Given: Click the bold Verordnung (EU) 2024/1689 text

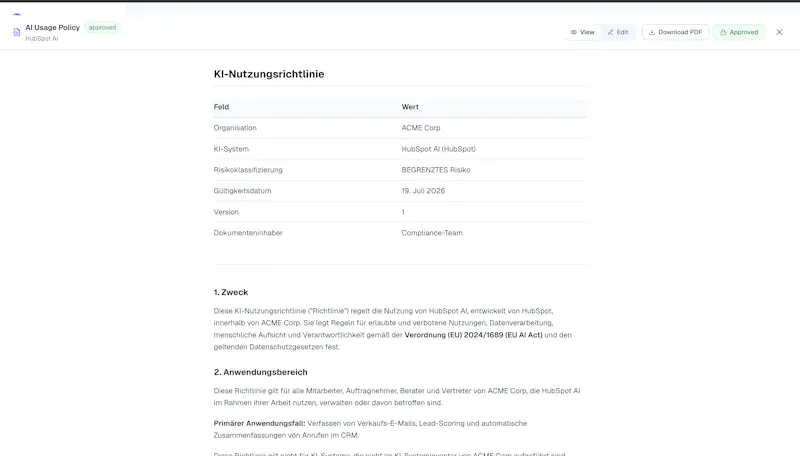Looking at the screenshot, I should pos(473,335).
